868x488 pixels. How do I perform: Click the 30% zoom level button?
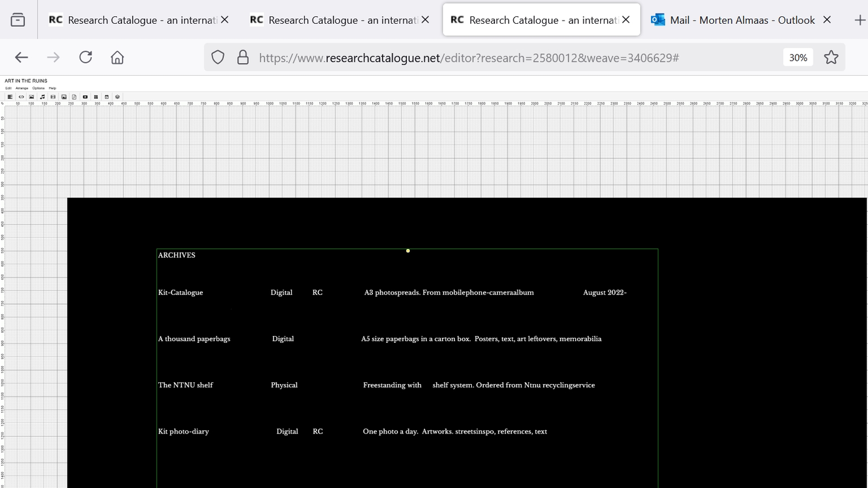798,58
